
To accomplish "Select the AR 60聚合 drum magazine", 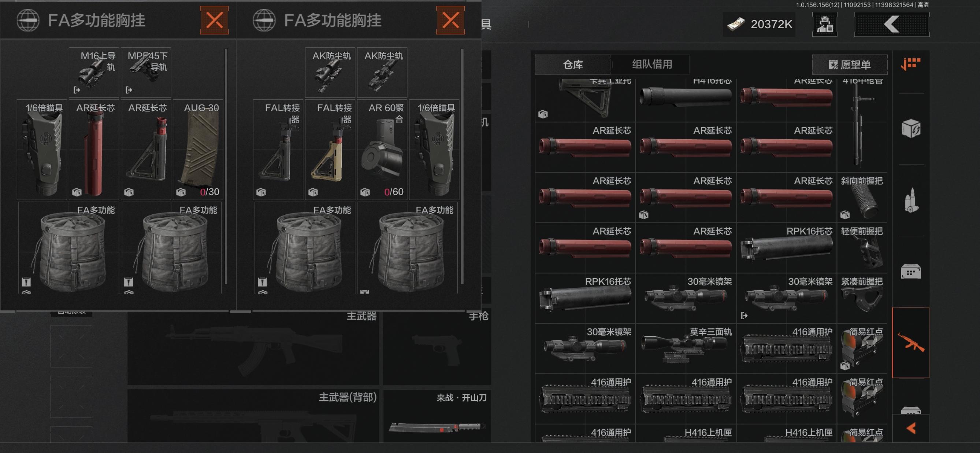I will point(382,150).
